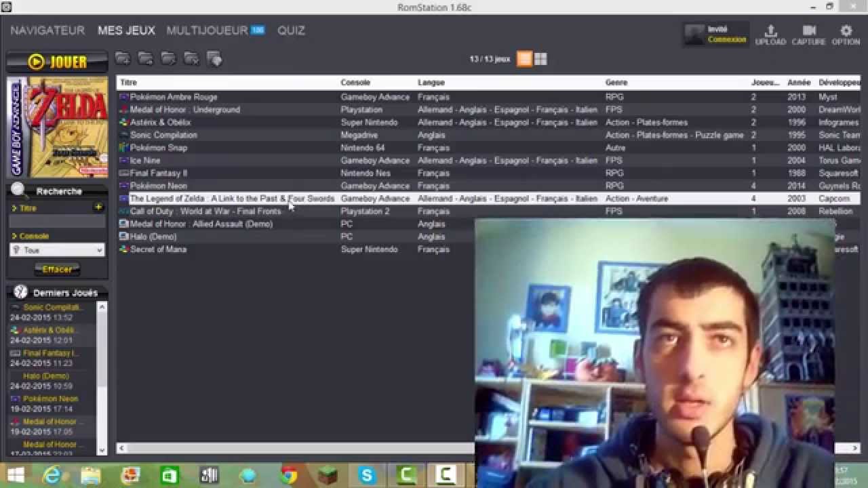The image size is (868, 488).
Task: Click the game list horizontal scrollbar left arrow
Action: pos(121,448)
